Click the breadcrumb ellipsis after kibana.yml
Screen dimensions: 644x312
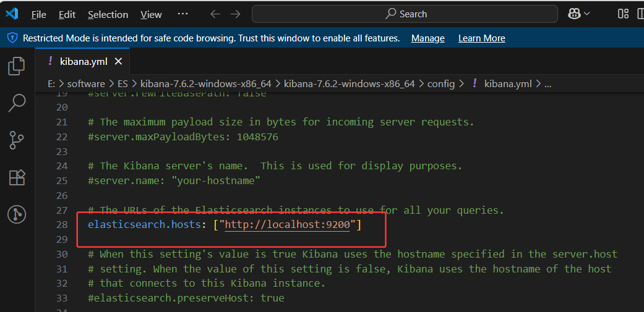(547, 85)
